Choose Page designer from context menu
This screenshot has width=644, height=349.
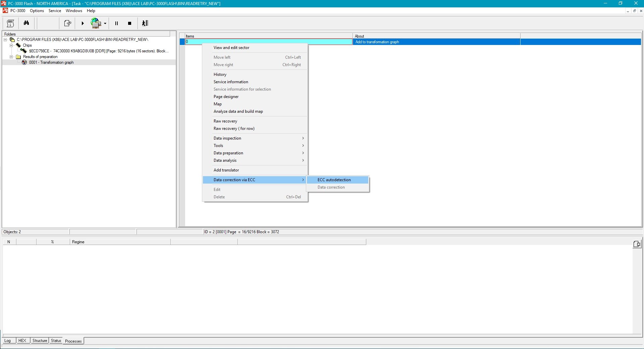[x=226, y=97]
